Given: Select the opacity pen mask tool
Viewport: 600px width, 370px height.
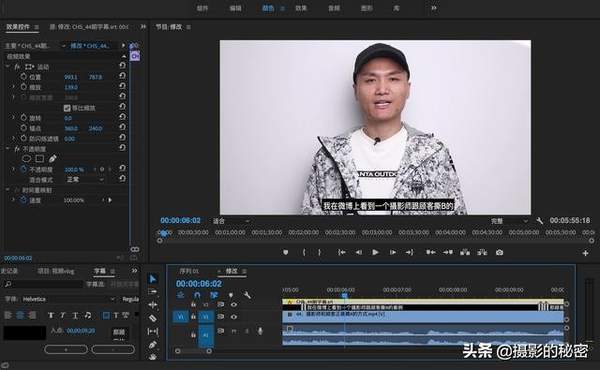Looking at the screenshot, I should tap(52, 158).
